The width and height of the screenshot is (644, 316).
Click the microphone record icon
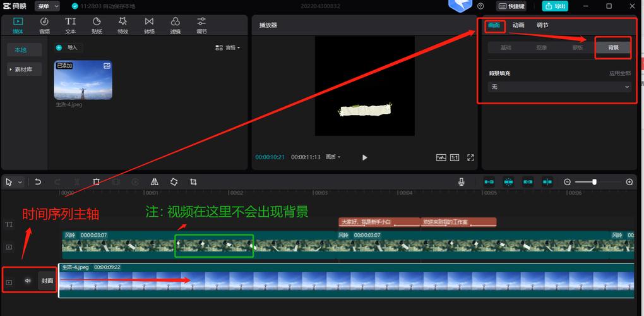pos(462,181)
